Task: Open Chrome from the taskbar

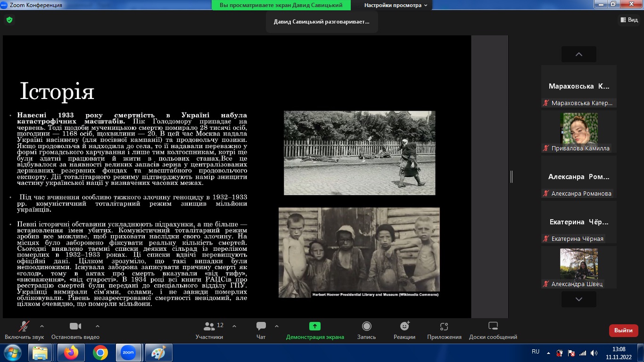Action: 100,353
